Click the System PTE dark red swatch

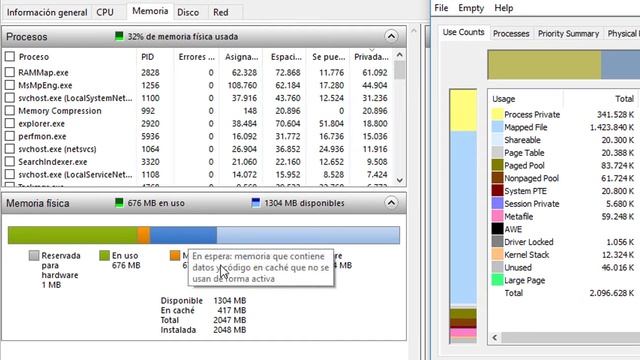[x=497, y=191]
